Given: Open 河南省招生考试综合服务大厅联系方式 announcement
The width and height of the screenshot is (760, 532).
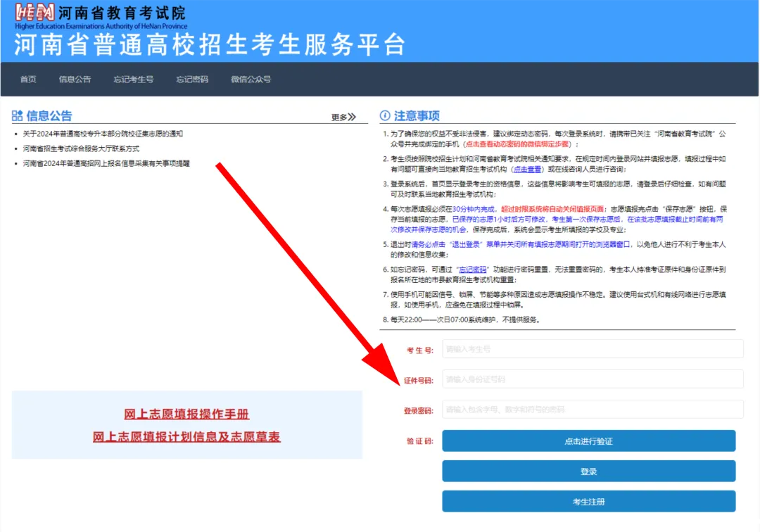Looking at the screenshot, I should coord(81,148).
